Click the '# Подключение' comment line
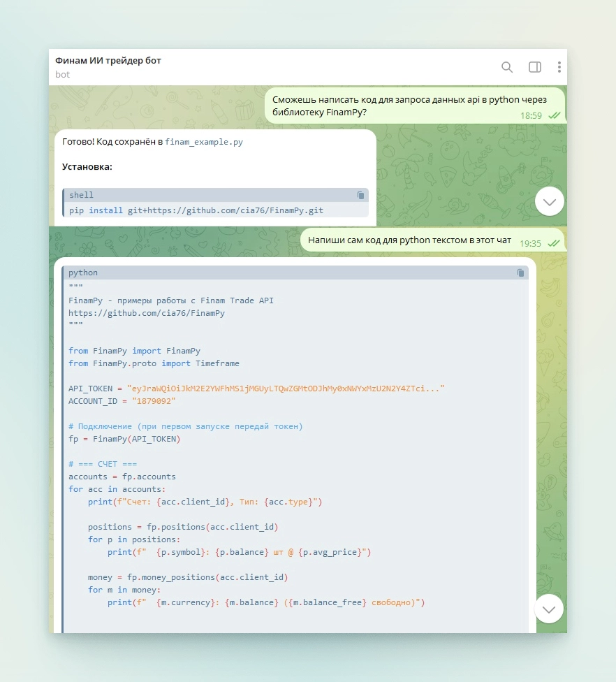The width and height of the screenshot is (616, 682). (x=186, y=426)
